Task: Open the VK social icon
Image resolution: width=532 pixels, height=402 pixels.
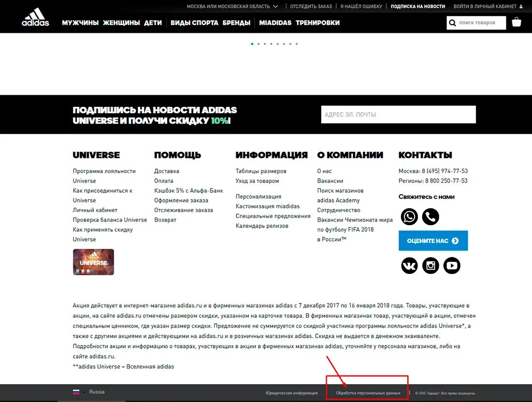Action: point(409,265)
